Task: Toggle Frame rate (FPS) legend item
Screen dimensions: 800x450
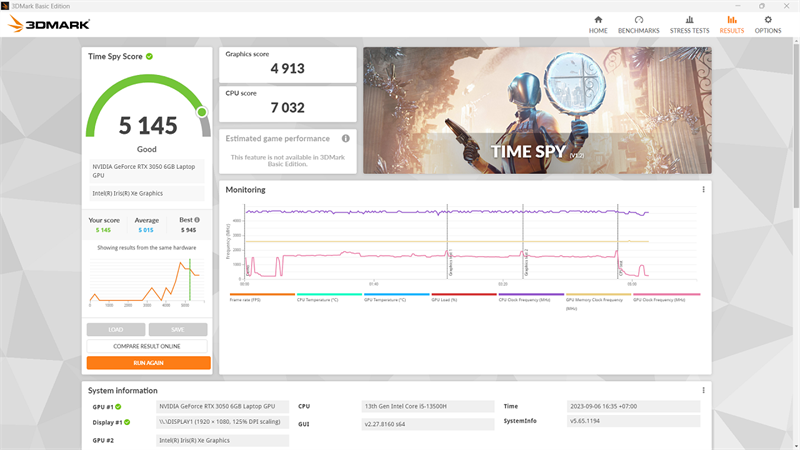Action: (x=262, y=297)
